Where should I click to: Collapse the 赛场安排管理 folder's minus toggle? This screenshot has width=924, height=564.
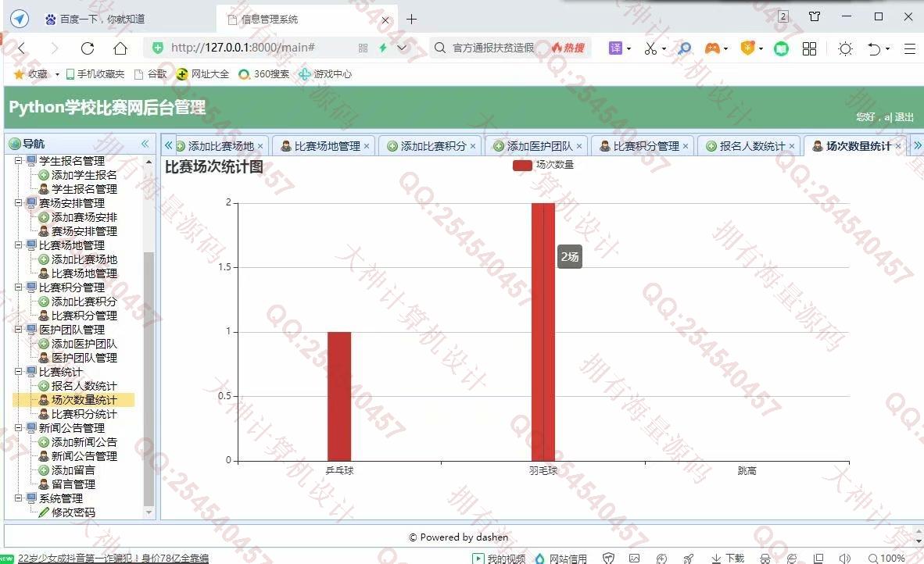point(18,203)
